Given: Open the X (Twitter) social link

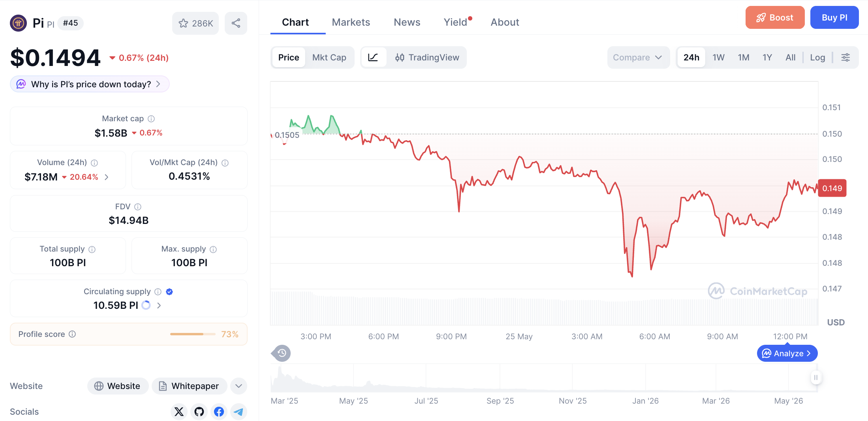Looking at the screenshot, I should pos(179,412).
